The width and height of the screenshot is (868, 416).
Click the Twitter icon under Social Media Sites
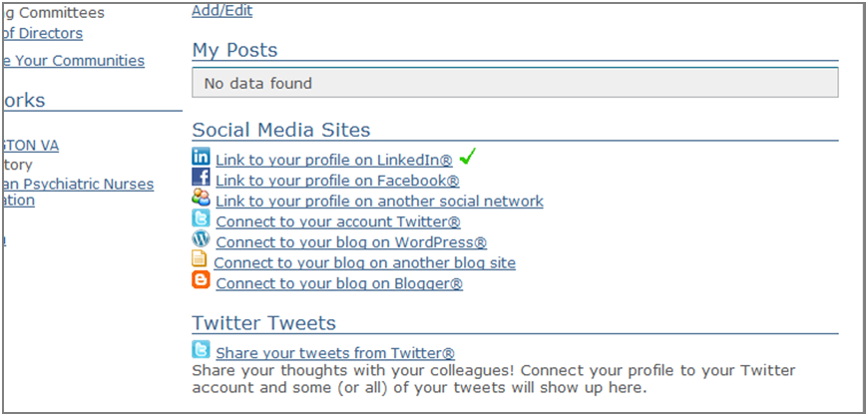[x=201, y=219]
